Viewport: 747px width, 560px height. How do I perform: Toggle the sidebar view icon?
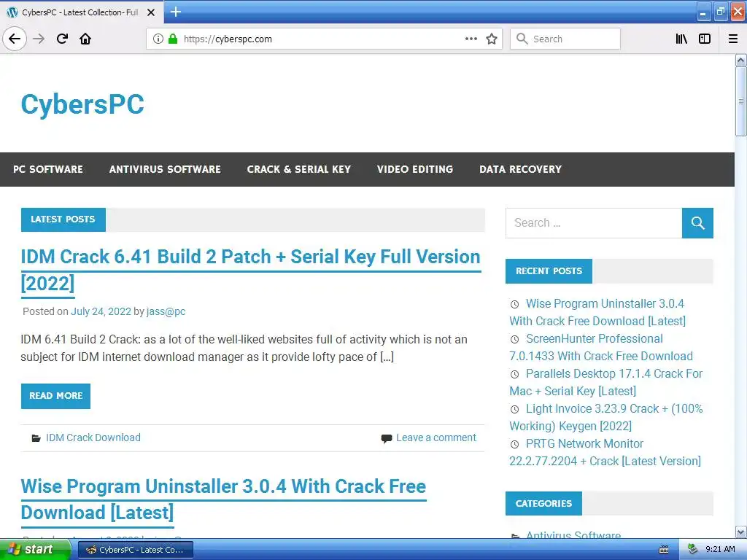[705, 39]
